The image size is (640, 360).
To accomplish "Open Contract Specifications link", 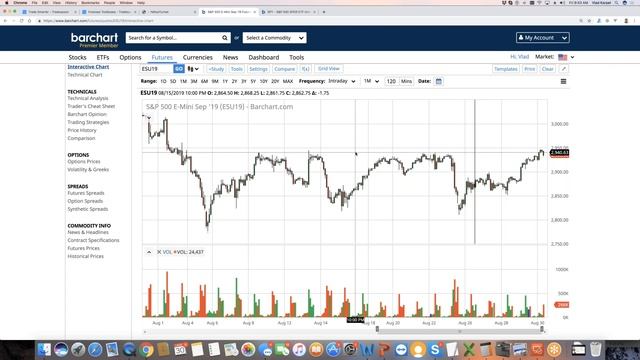I will tap(93, 240).
